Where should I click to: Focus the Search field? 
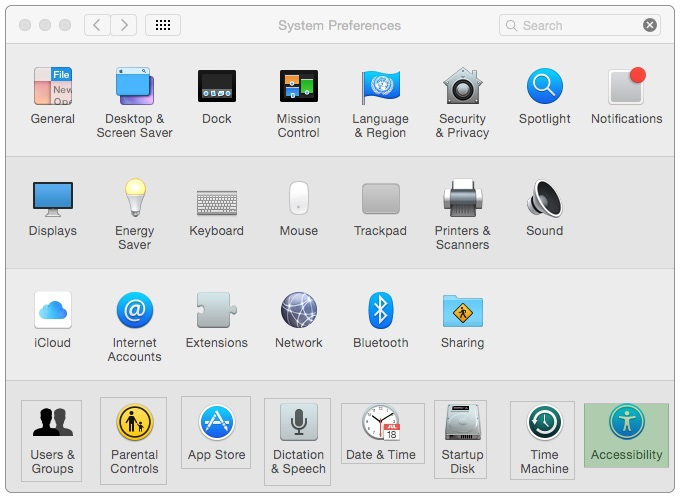click(580, 25)
